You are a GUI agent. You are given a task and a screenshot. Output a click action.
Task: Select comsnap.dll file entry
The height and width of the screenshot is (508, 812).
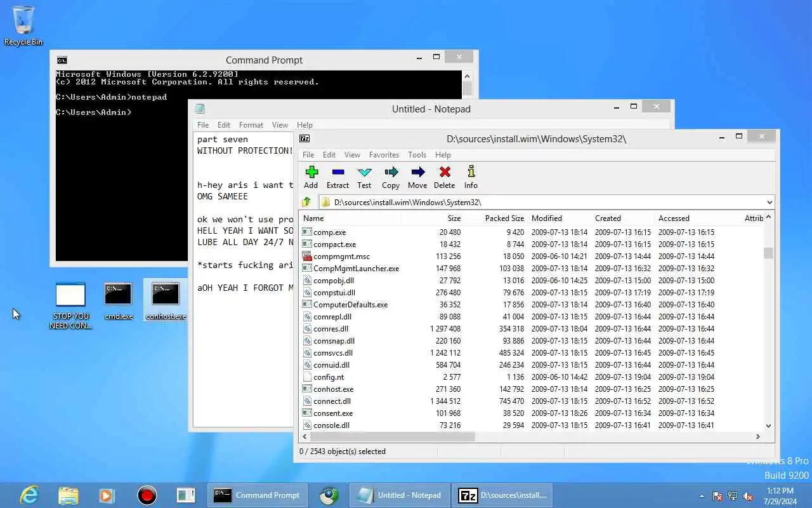click(x=334, y=341)
